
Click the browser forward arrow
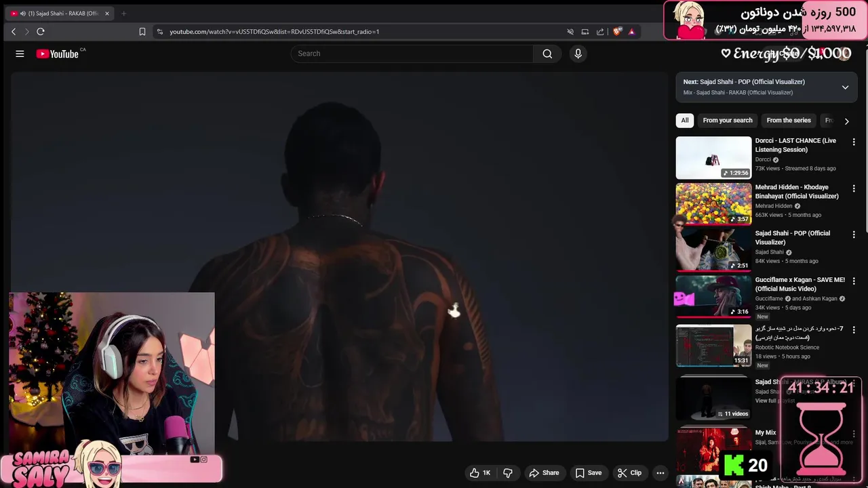tap(27, 32)
